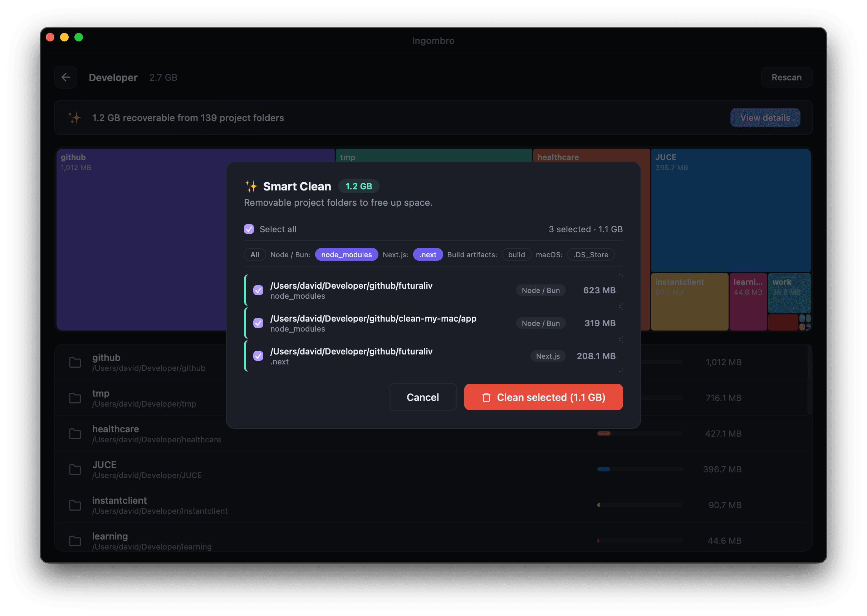Toggle the Select all checkbox
This screenshot has width=867, height=616.
coord(249,229)
